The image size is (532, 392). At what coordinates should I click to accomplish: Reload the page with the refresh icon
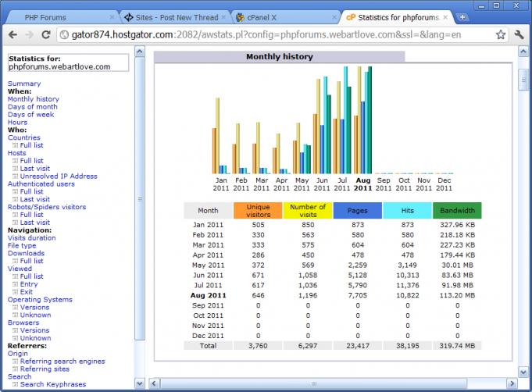point(46,34)
